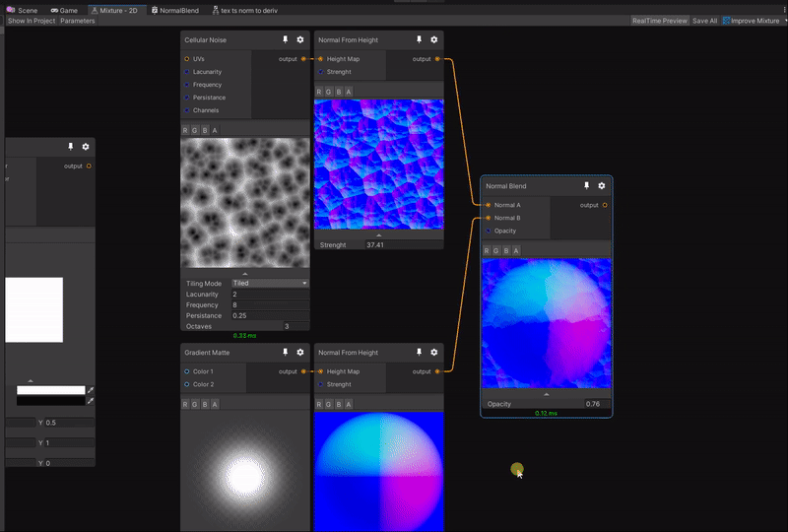Toggle B channel on Cellular Noise preview
The height and width of the screenshot is (532, 788).
[205, 130]
